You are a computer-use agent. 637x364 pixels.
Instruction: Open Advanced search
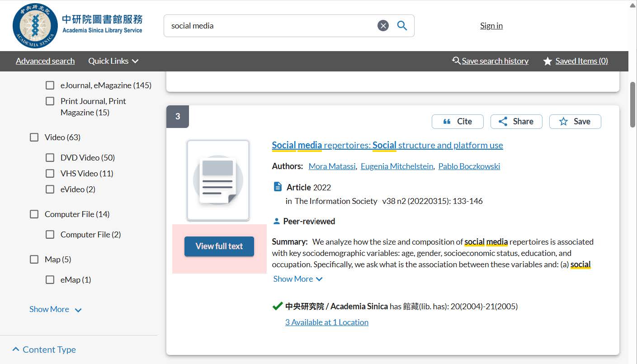45,61
